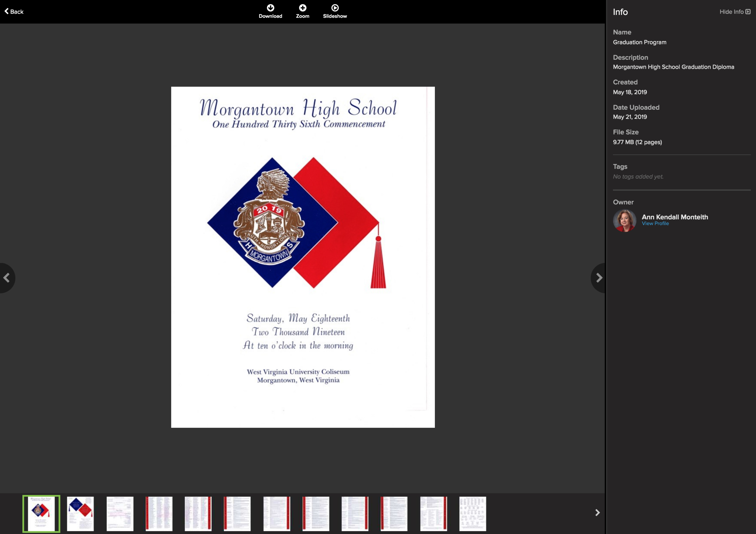The width and height of the screenshot is (756, 534).
Task: Click 'Morgantown High School Graduation Diploma' description
Action: 673,67
